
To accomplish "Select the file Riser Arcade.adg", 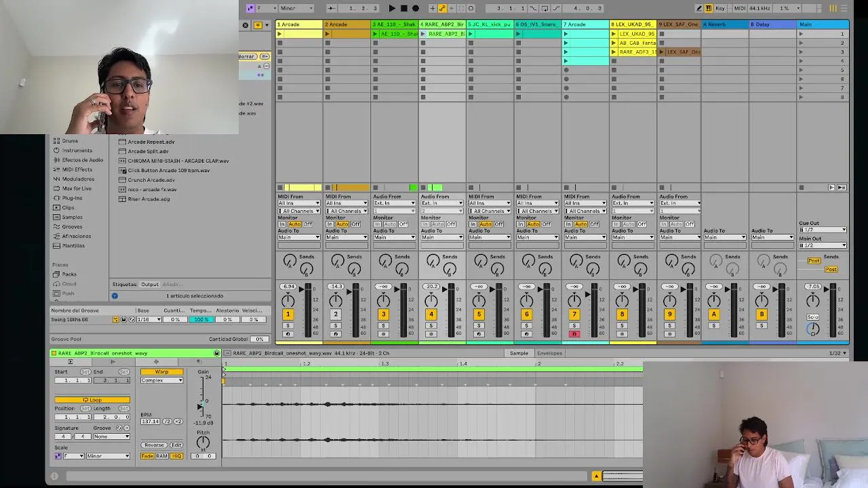I will pyautogui.click(x=149, y=199).
